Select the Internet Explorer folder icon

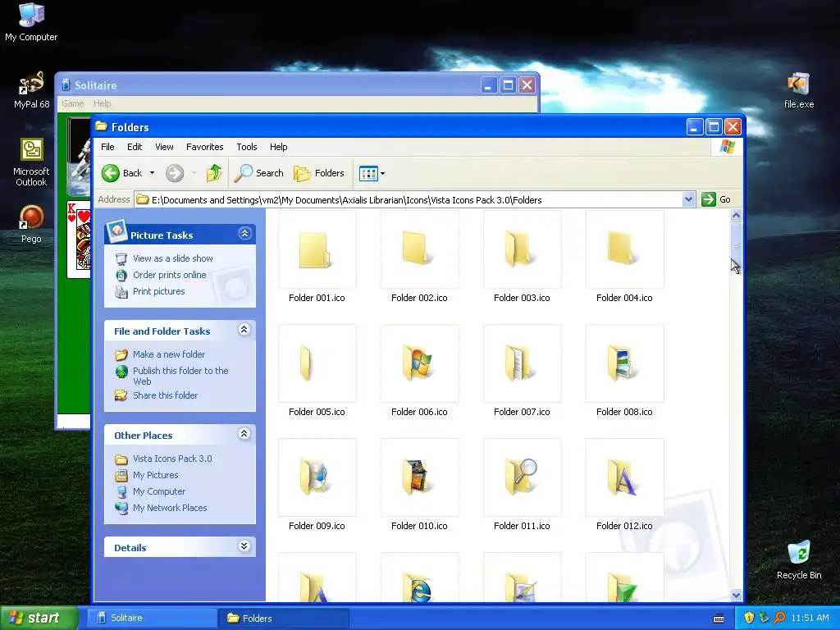[x=419, y=577]
